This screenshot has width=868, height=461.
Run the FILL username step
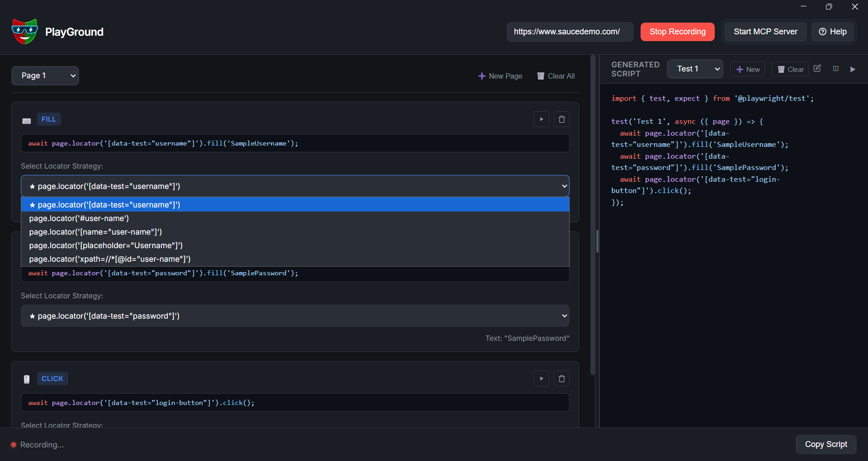[x=541, y=119]
